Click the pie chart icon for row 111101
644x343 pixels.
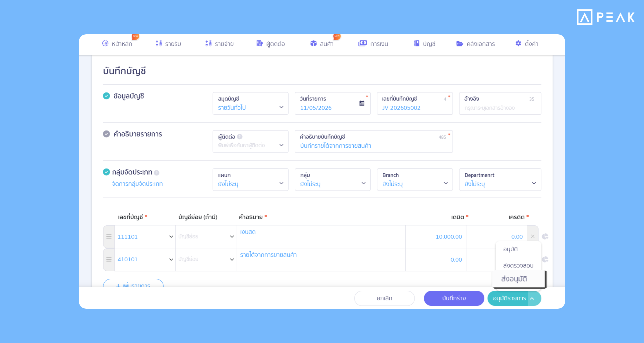pyautogui.click(x=545, y=236)
